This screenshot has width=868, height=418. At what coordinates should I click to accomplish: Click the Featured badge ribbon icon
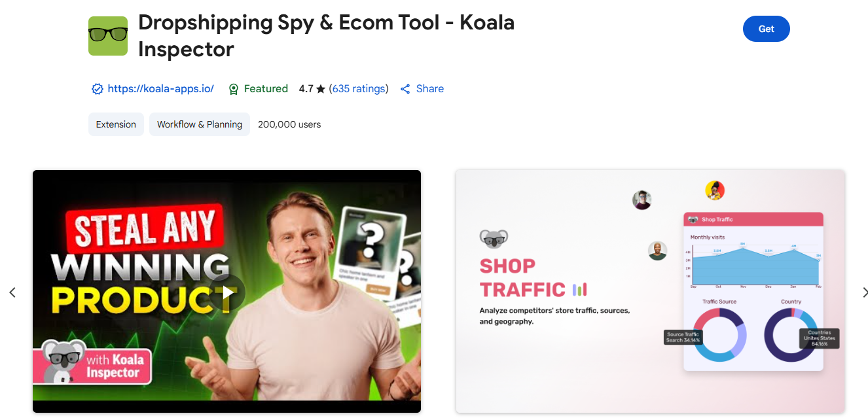click(x=234, y=88)
